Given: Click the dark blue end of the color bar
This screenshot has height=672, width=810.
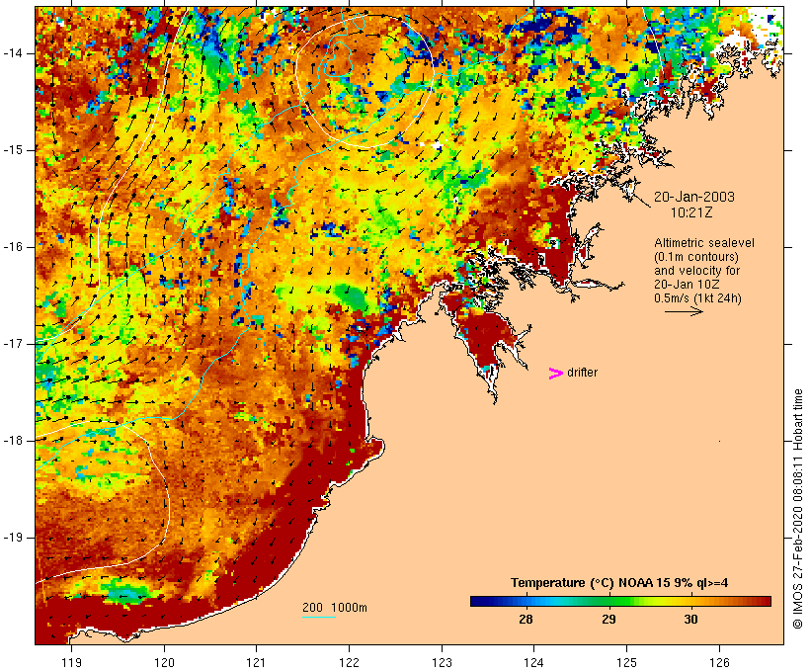Looking at the screenshot, I should coord(480,601).
